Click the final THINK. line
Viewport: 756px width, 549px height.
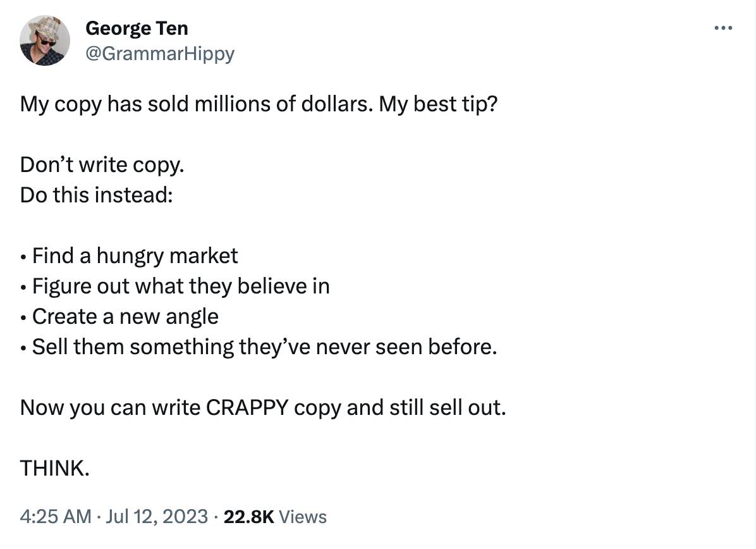(x=54, y=468)
